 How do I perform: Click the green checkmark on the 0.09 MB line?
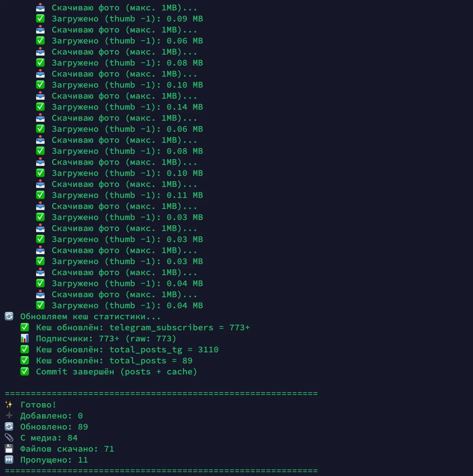pyautogui.click(x=40, y=19)
